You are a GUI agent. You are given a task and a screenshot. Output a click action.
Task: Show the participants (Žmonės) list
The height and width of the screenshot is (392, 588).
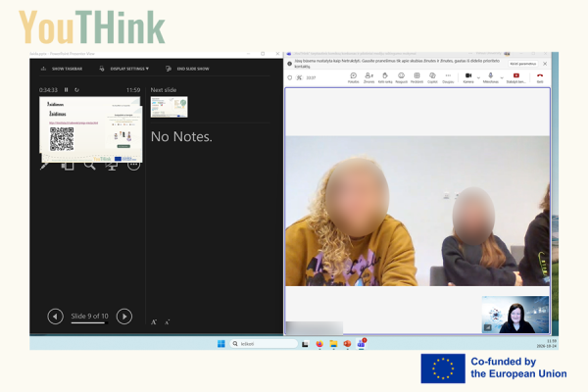click(369, 77)
